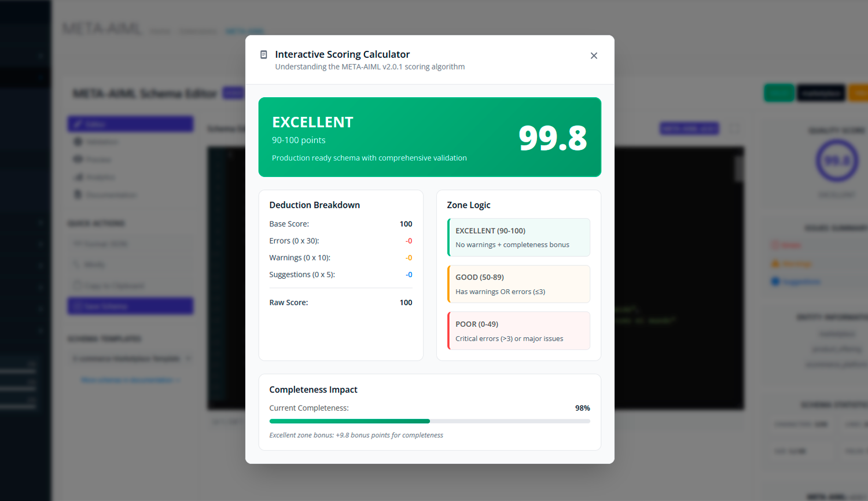Select the POOR (0-49) zone card
The height and width of the screenshot is (501, 868).
(x=518, y=331)
